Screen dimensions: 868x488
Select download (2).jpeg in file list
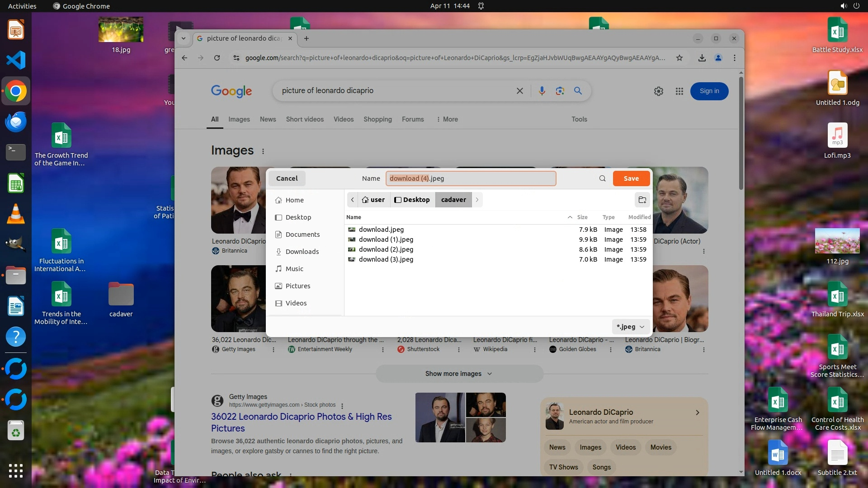click(x=386, y=249)
